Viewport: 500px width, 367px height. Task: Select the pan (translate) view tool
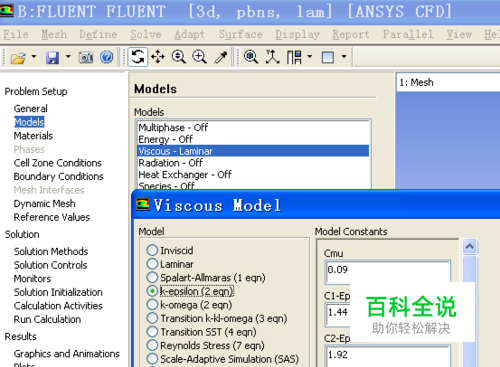[158, 57]
